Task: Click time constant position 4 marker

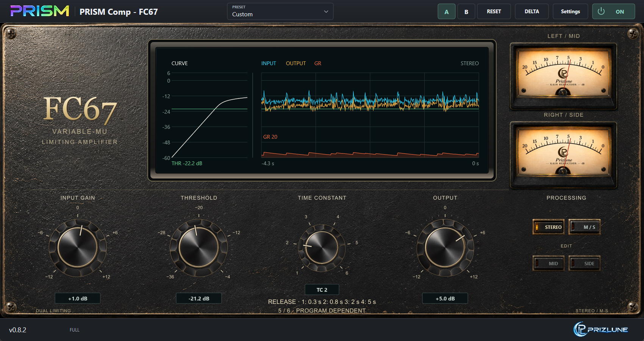Action: [x=338, y=217]
